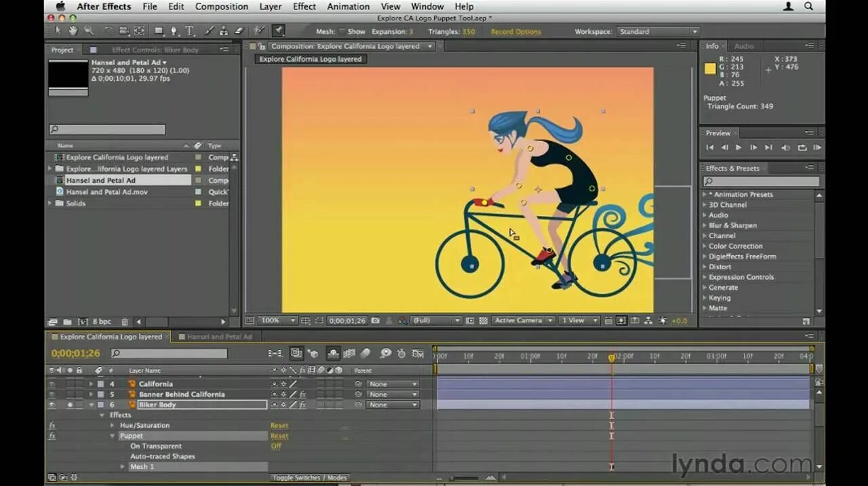Toggle the live update icon in timeline
Screen dimensions: 868x486
pos(296,353)
